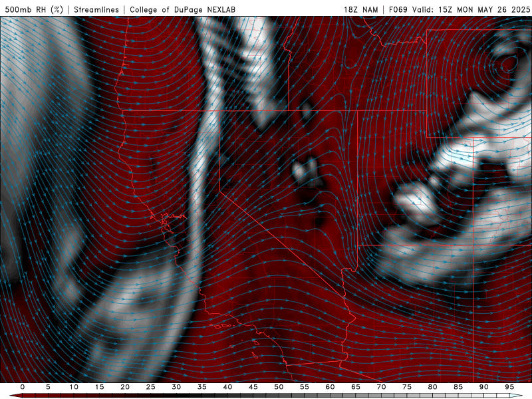532x399 pixels.
Task: Click the "65" label on the color scale
Action: point(356,387)
